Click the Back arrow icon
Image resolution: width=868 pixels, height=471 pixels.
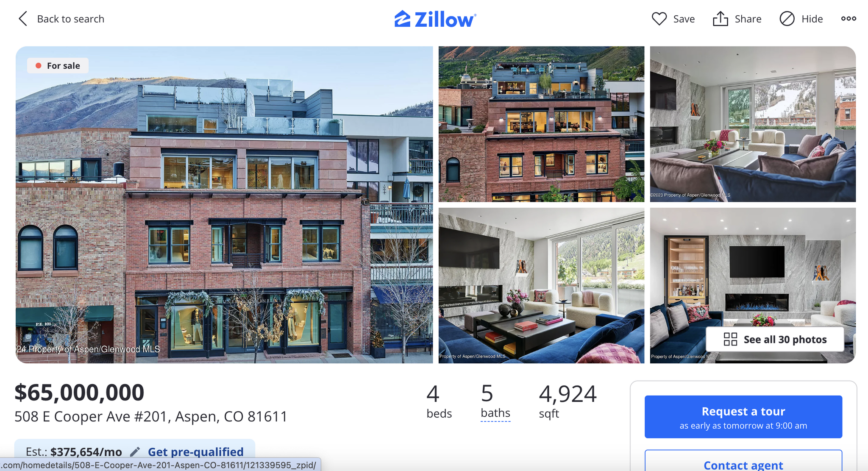point(22,18)
